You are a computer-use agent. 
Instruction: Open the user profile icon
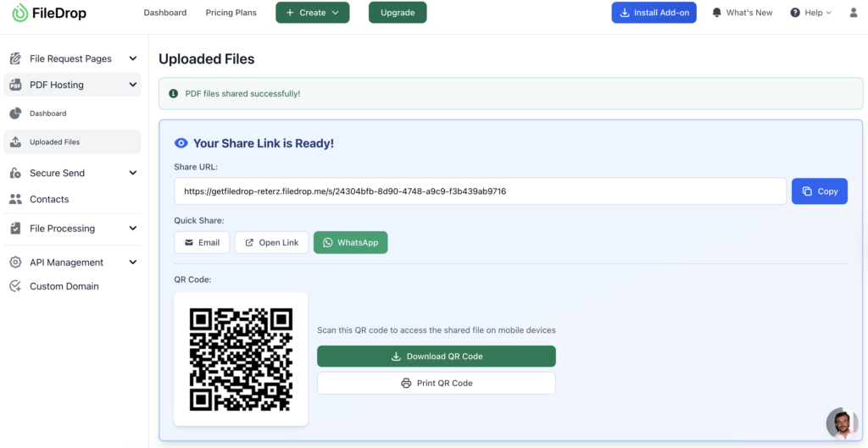pyautogui.click(x=854, y=13)
